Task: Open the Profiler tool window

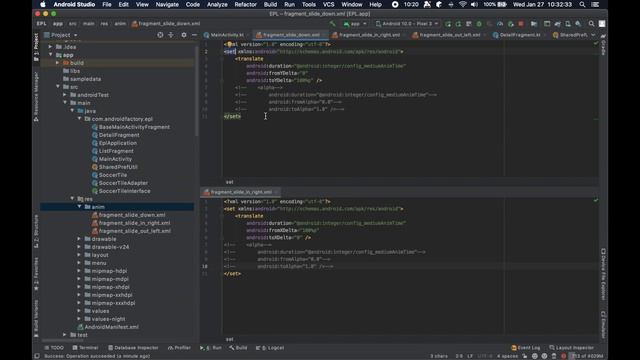Action: pos(179,348)
